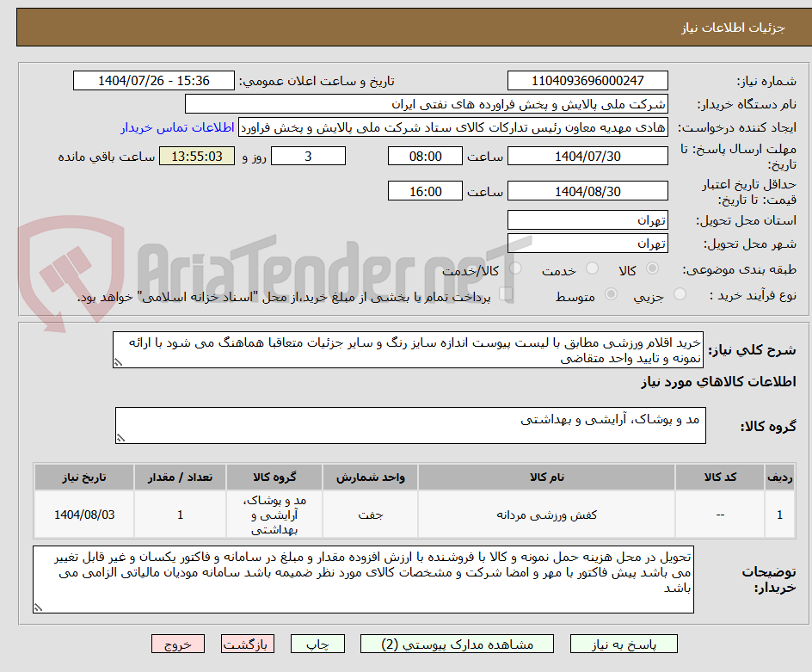Click the خروج exit button

(x=178, y=644)
